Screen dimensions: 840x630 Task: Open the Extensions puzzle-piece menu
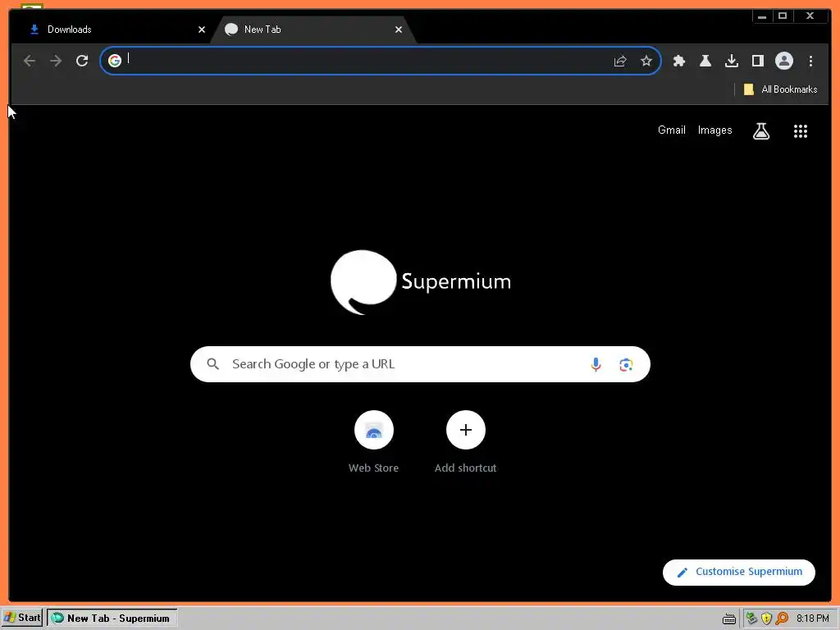coord(679,61)
